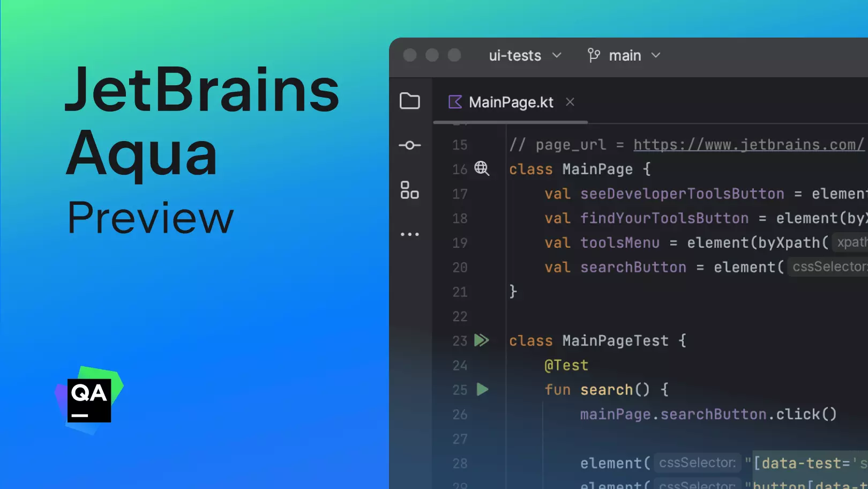Open the https://www.jetbrains.com/ link in comment
The width and height of the screenshot is (868, 489).
coord(749,144)
